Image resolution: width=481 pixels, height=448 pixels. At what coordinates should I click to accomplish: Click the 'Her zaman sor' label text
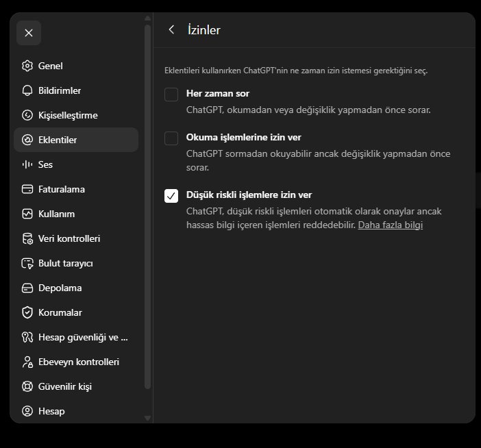tap(218, 94)
